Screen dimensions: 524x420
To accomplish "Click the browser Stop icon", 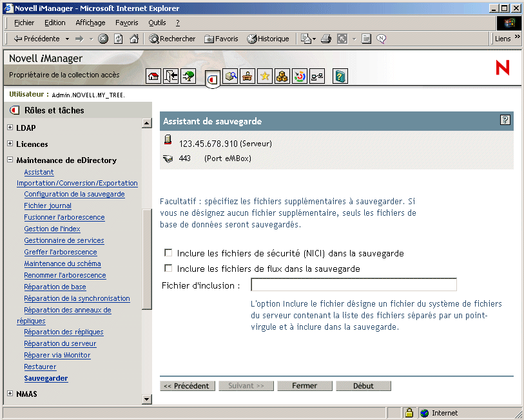I will (103, 39).
